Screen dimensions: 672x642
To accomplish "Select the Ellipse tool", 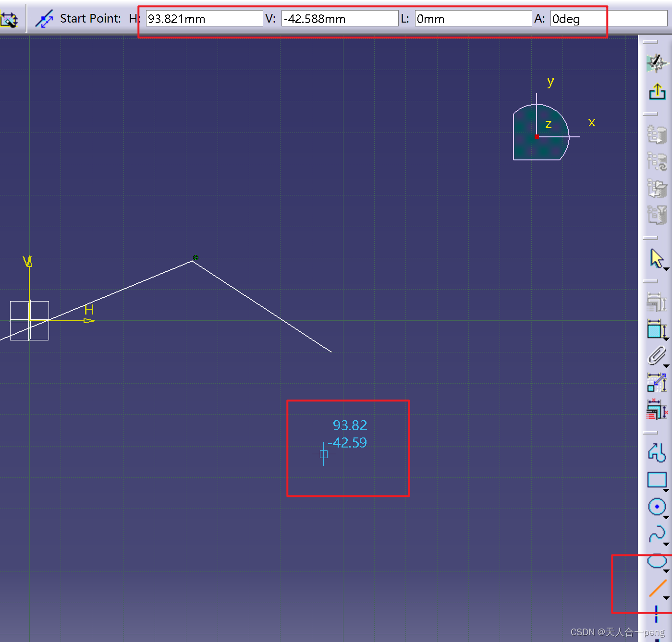I will coord(657,560).
